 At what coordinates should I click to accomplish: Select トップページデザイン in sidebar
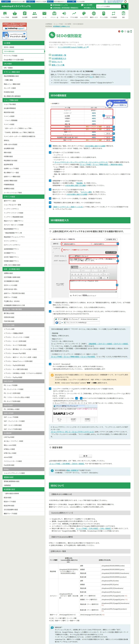click(x=23, y=209)
